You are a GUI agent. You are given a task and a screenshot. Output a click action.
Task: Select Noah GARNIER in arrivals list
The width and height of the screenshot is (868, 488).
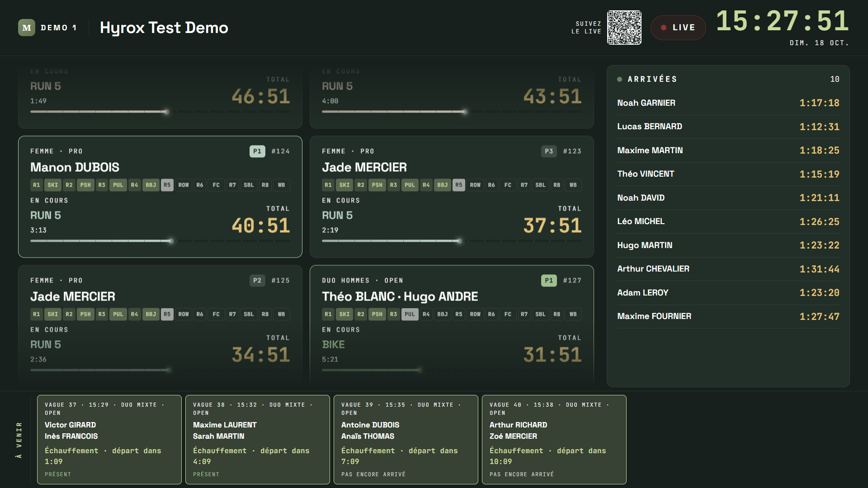coord(728,103)
